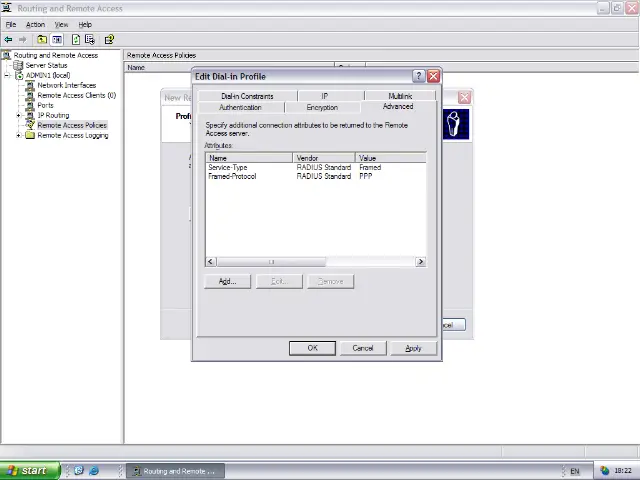The height and width of the screenshot is (480, 640).
Task: Collapse the ADMIN1 (local) tree node
Action: (7, 76)
